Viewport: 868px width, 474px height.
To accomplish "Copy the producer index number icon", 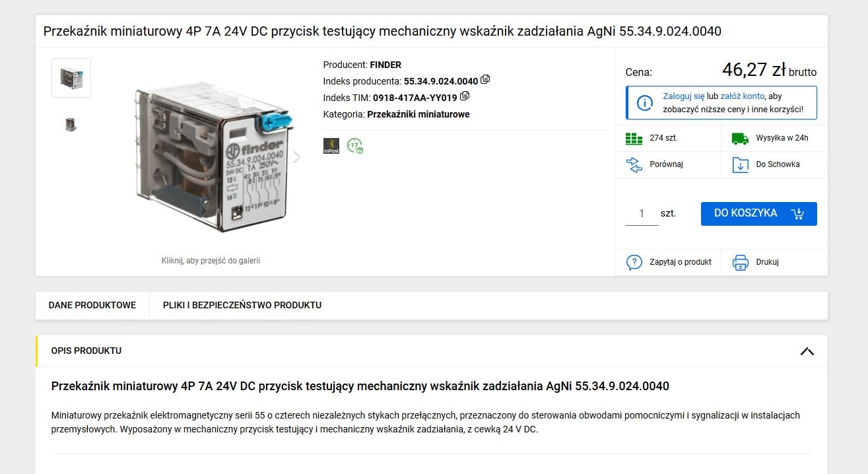I will tap(486, 80).
